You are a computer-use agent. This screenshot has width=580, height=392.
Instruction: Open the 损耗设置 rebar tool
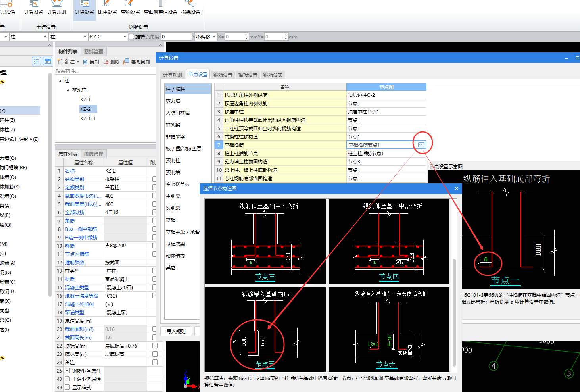click(x=191, y=8)
